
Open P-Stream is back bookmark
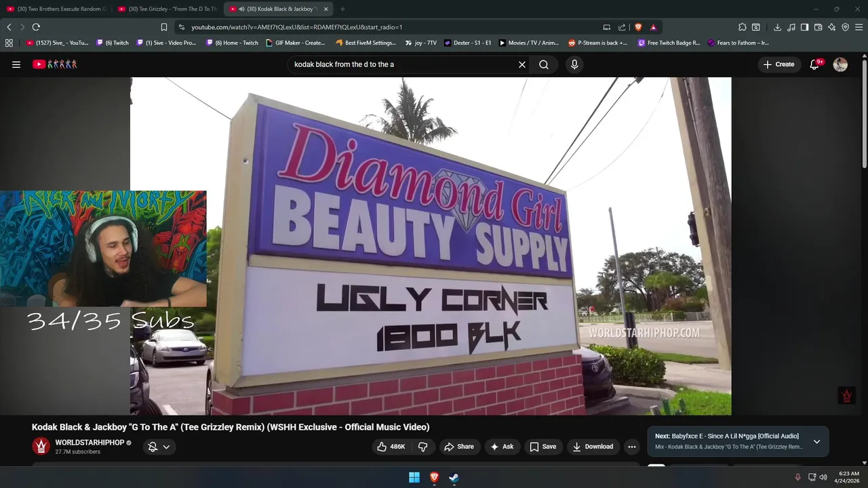598,43
